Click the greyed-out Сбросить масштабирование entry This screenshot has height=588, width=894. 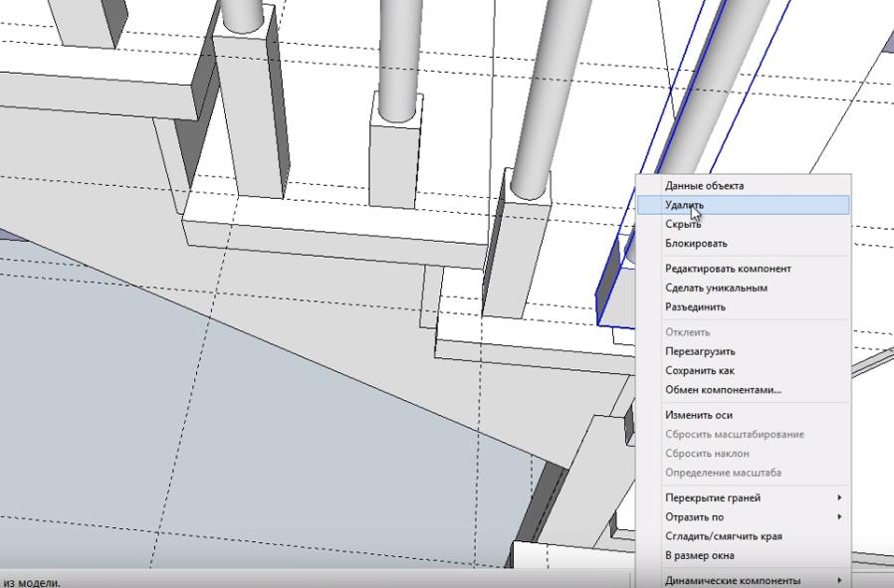pos(734,434)
